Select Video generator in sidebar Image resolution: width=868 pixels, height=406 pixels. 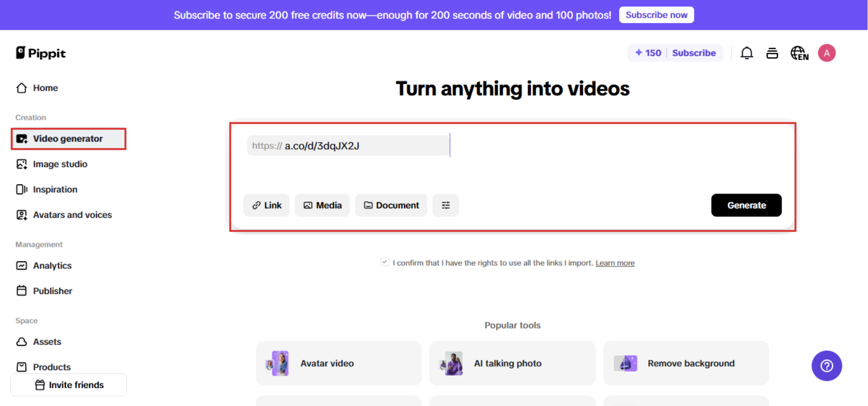[x=68, y=139]
